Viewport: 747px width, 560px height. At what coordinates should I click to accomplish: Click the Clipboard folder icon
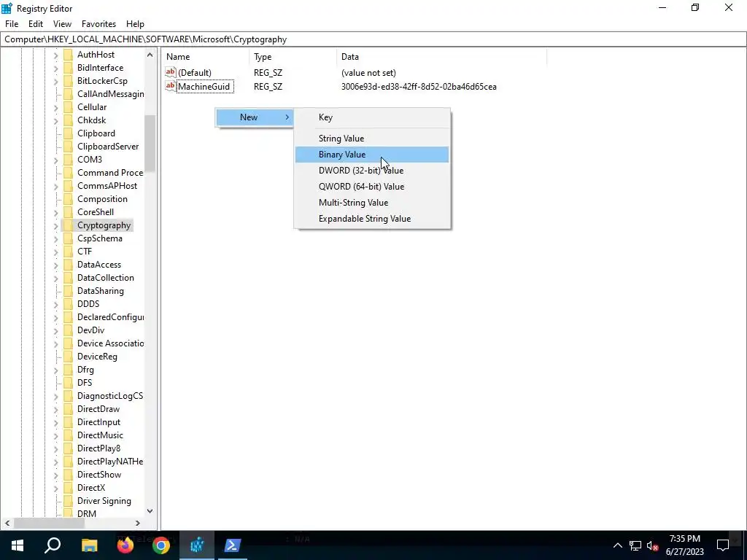coord(68,133)
